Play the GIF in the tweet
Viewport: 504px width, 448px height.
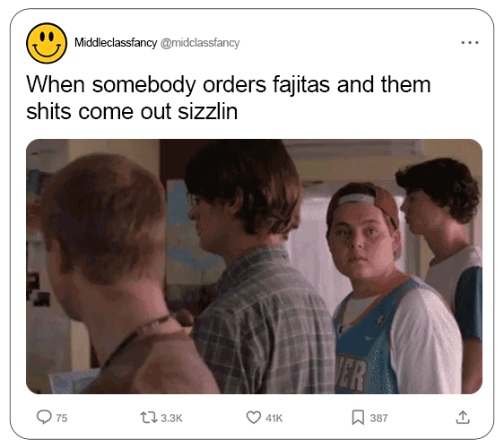click(x=254, y=266)
